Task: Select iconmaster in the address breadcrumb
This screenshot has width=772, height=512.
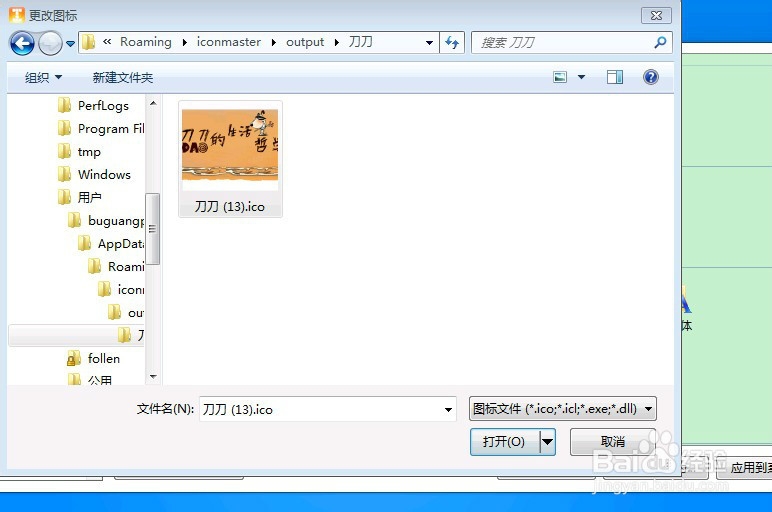Action: (228, 42)
